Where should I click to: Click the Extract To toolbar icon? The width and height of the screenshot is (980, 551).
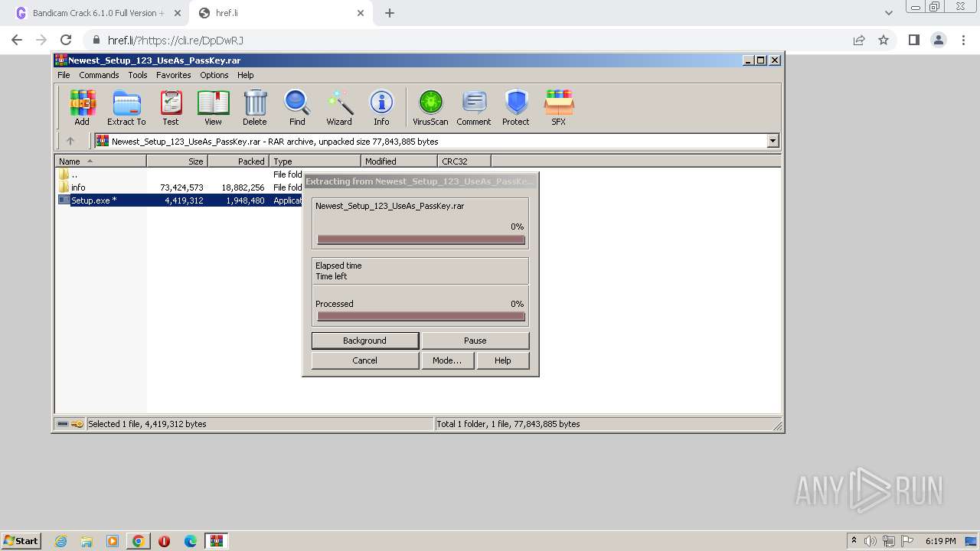coord(126,108)
